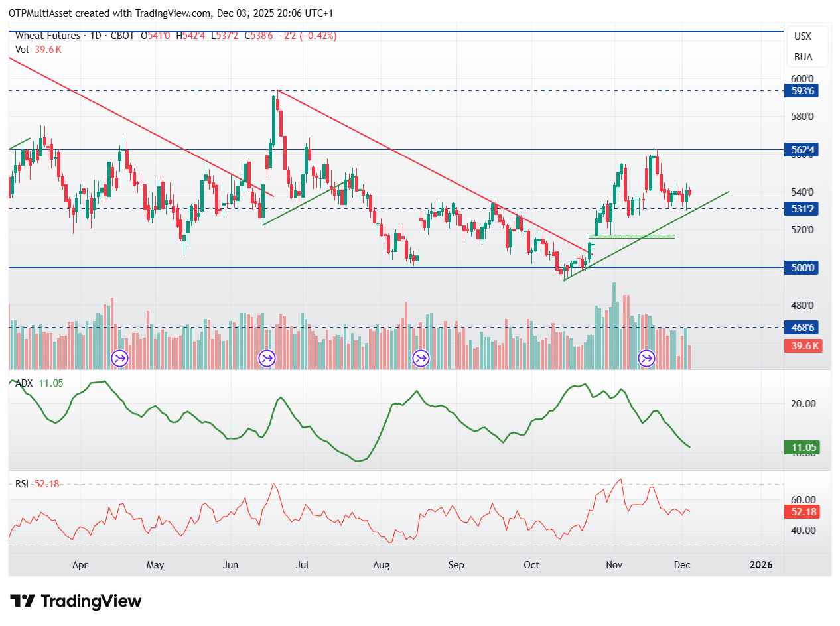The image size is (840, 626).
Task: Click the 2026 label on time axis
Action: [760, 565]
